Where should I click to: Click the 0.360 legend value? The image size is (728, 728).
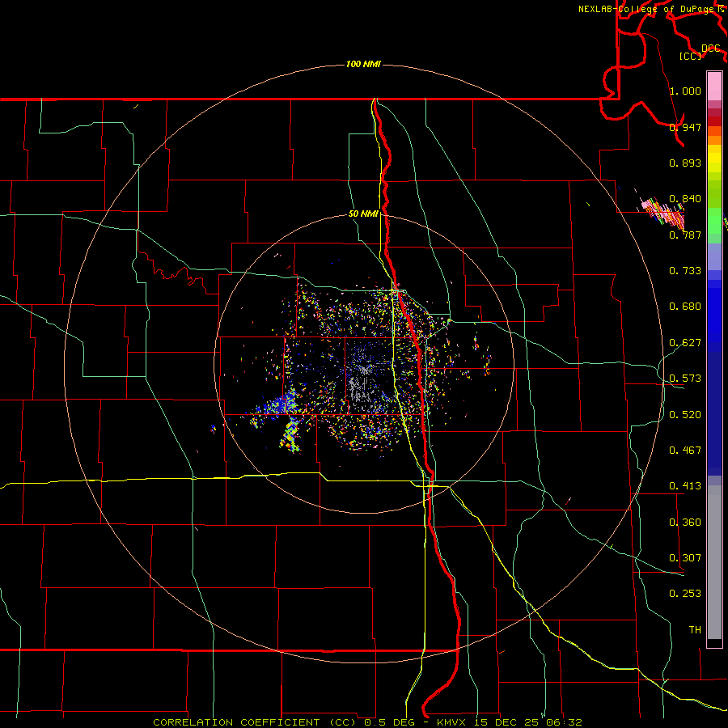(x=685, y=523)
